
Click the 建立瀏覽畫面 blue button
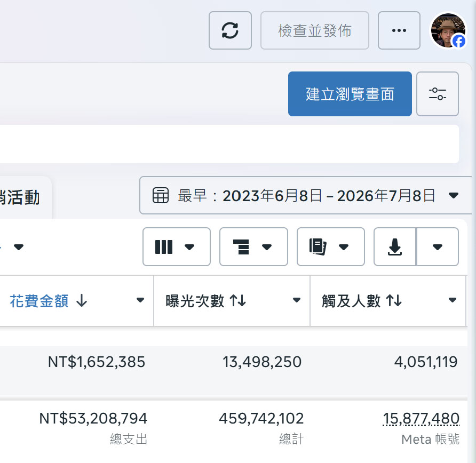(x=350, y=94)
